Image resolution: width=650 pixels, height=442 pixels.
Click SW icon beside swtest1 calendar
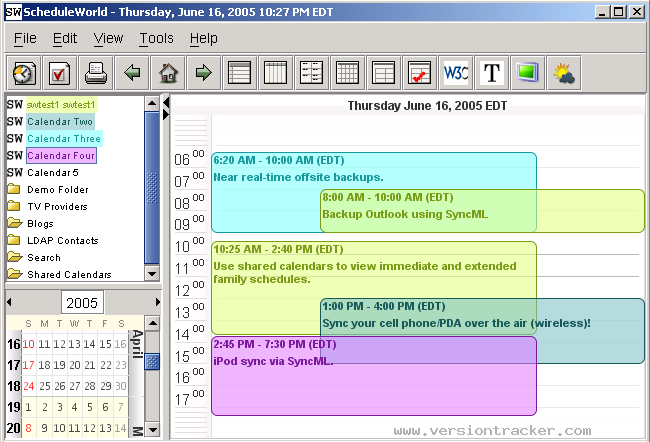15,104
